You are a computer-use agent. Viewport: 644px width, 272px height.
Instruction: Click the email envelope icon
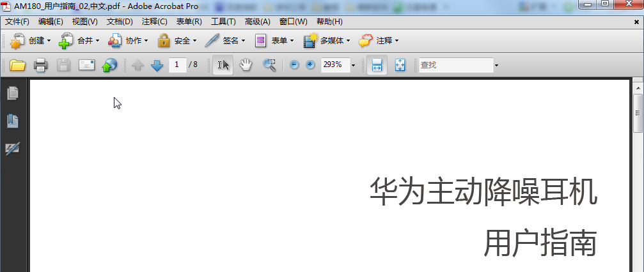click(87, 65)
